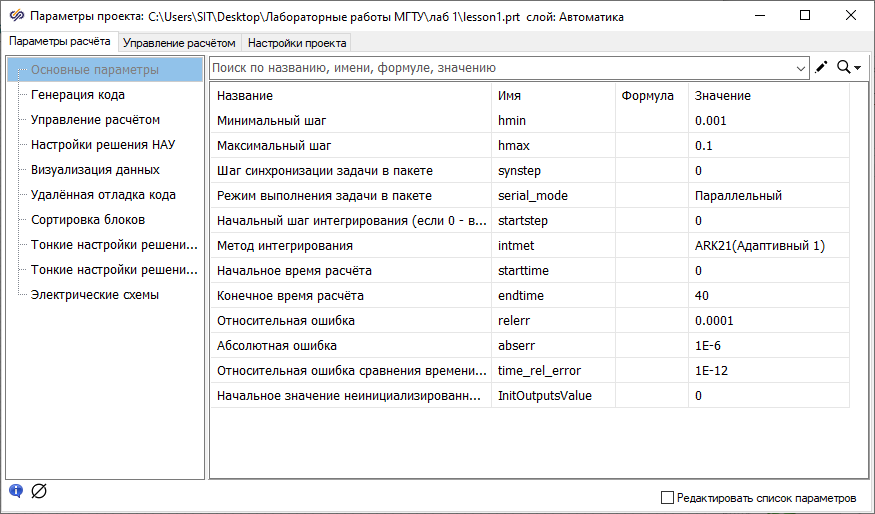
Task: Click the blue info bubble icon
Action: point(16,490)
